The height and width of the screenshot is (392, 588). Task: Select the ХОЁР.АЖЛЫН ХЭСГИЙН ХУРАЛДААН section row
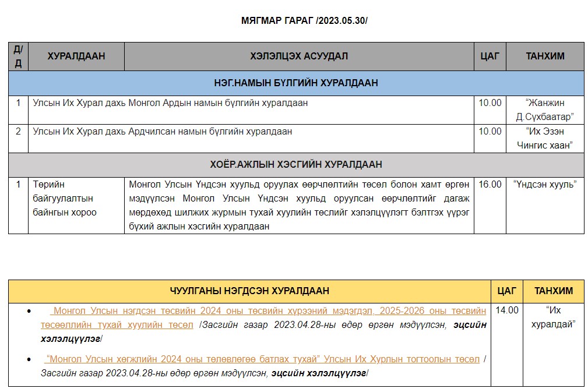[x=296, y=165]
